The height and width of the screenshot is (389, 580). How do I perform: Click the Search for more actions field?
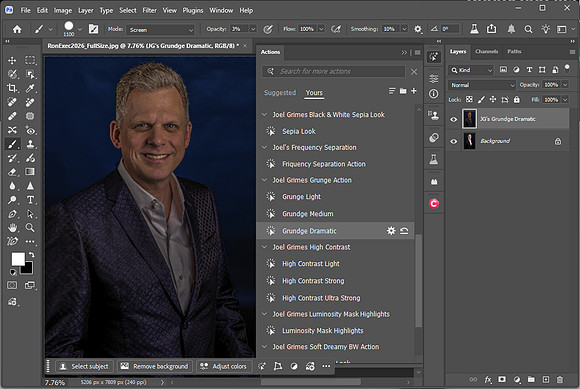tap(334, 71)
